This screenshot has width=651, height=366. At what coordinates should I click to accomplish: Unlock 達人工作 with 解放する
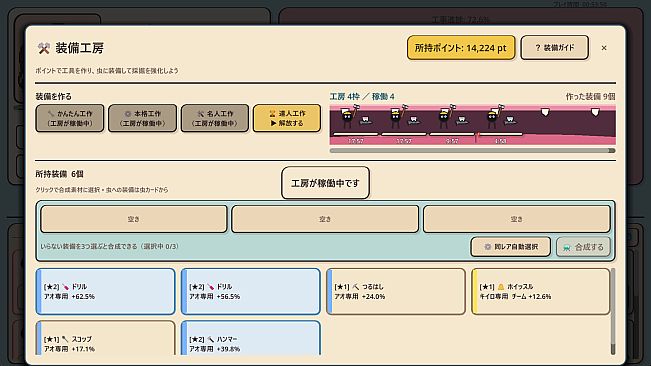[x=287, y=118]
